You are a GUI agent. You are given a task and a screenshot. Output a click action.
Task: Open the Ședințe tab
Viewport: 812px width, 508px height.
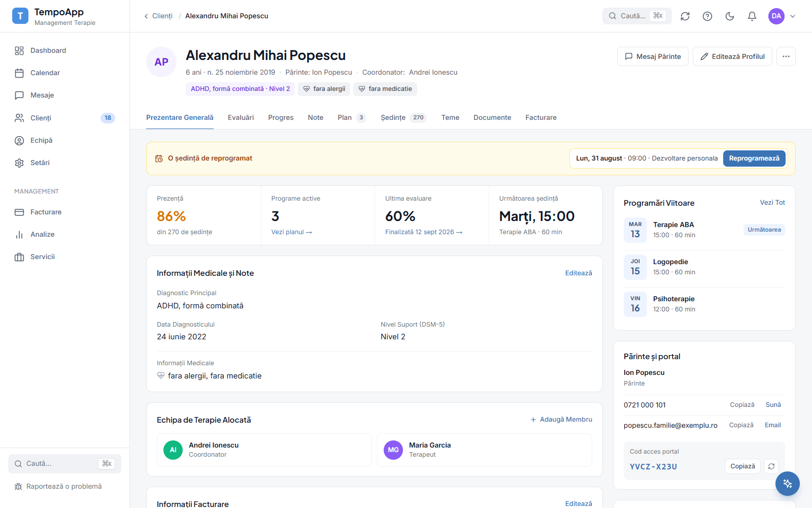(403, 117)
